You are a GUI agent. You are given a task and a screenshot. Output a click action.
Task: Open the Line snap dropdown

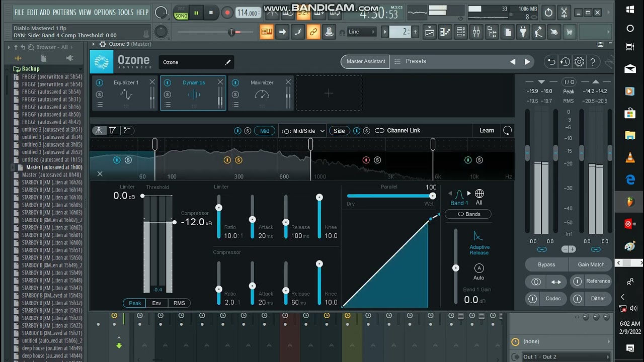point(362,32)
